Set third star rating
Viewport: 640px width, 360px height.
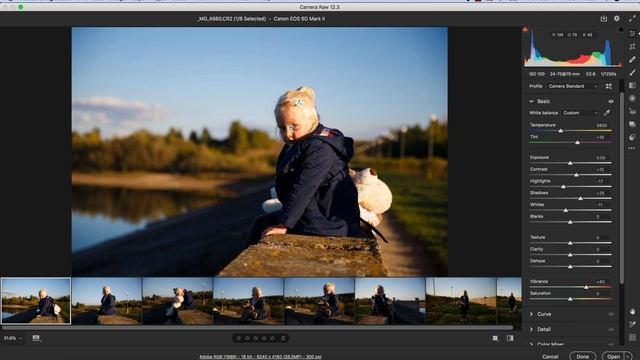click(256, 338)
